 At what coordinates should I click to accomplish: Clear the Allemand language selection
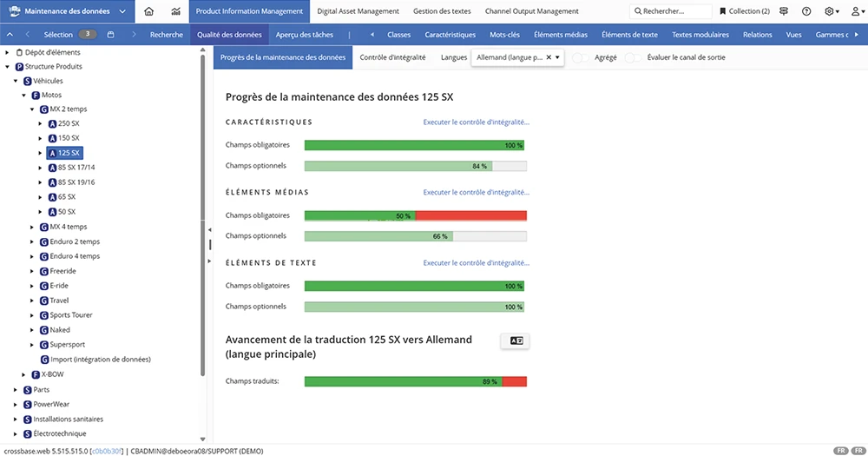click(x=549, y=57)
